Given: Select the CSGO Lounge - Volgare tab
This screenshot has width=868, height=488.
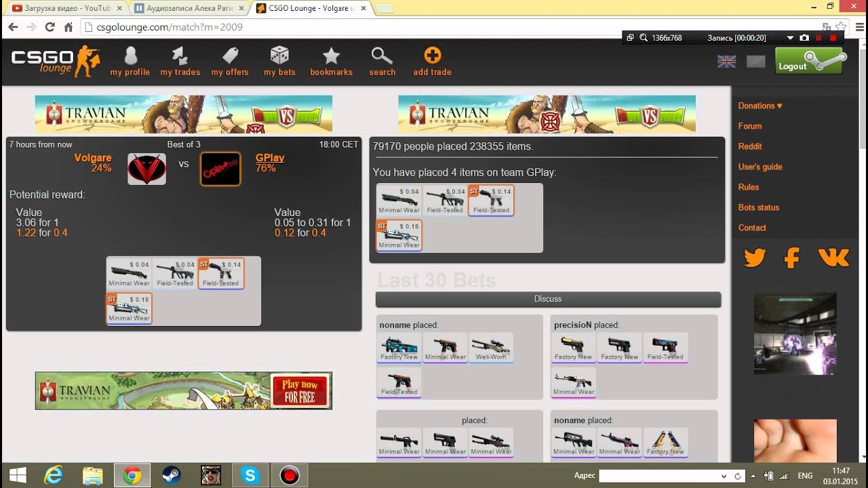Looking at the screenshot, I should [x=309, y=9].
